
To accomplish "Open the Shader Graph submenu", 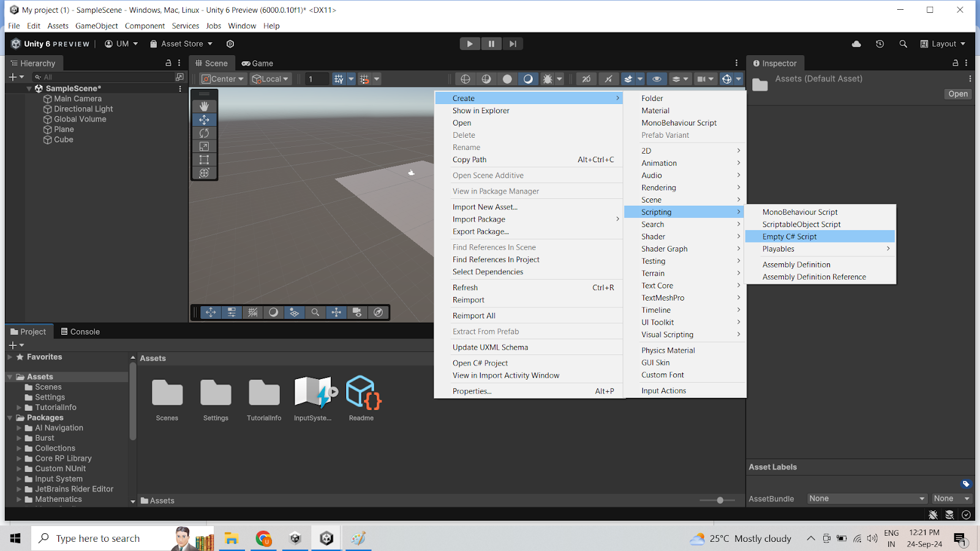I will (x=685, y=249).
